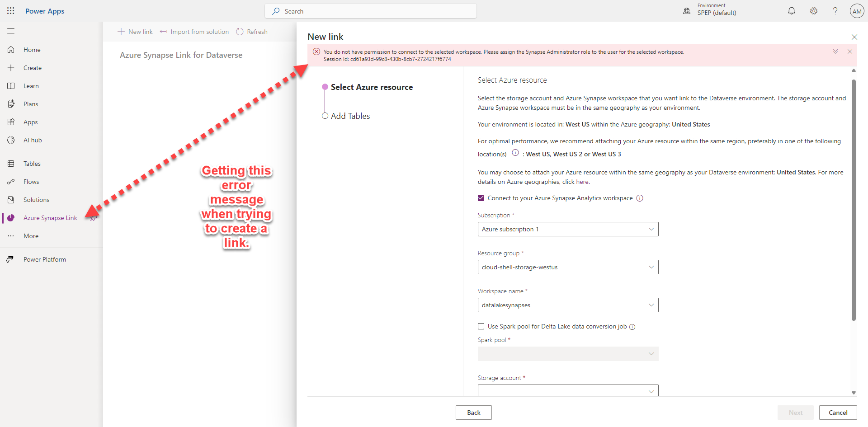Click the Apps icon in sidebar
Image resolution: width=868 pixels, height=427 pixels.
(x=11, y=122)
